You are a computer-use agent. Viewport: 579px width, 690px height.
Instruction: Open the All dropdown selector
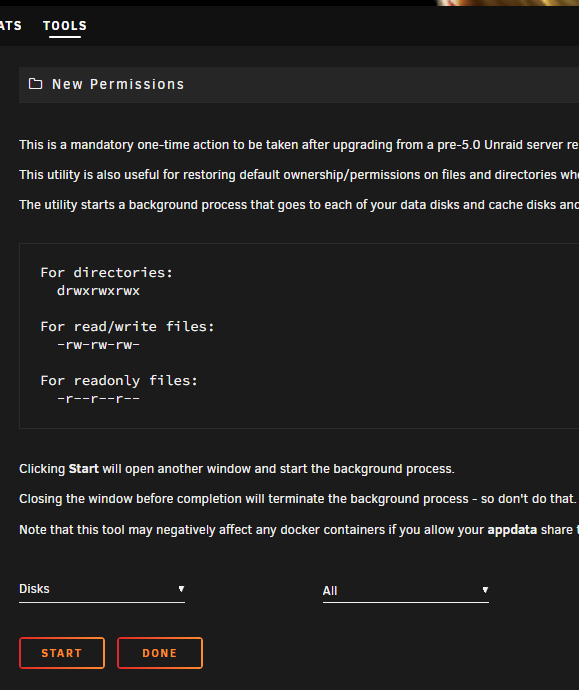click(406, 591)
